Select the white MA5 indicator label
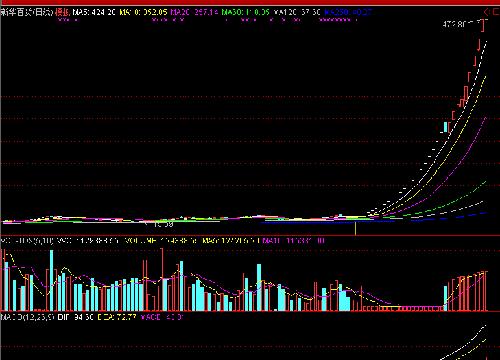This screenshot has width=500, height=360. point(94,12)
